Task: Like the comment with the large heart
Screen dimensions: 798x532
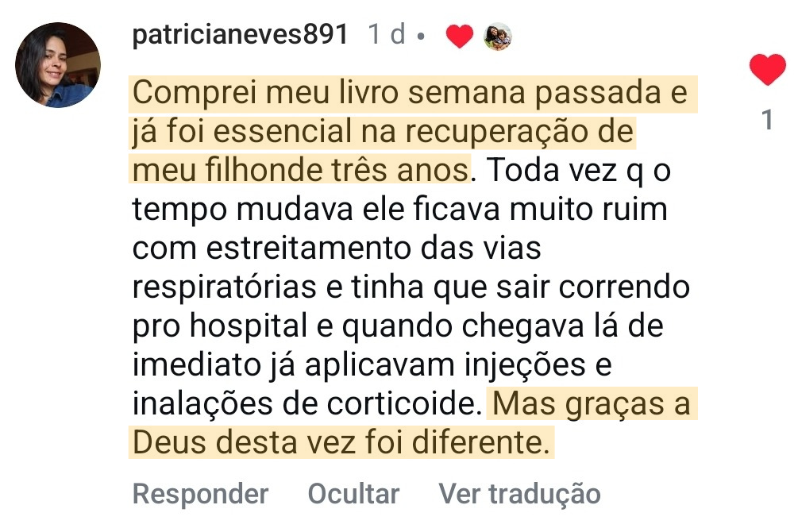Action: pyautogui.click(x=767, y=71)
